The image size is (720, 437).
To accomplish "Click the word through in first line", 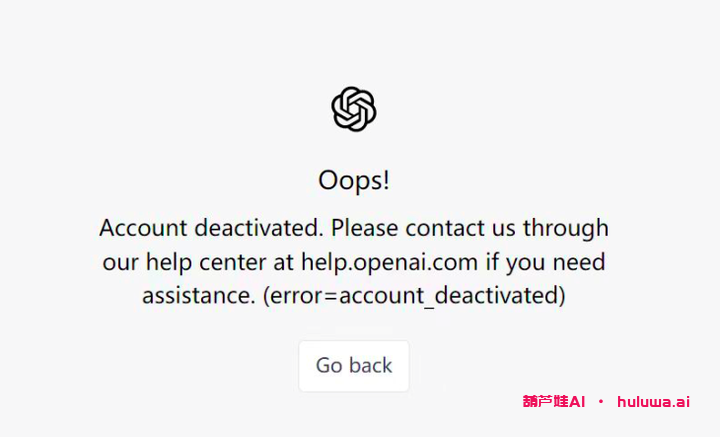I will (566, 228).
